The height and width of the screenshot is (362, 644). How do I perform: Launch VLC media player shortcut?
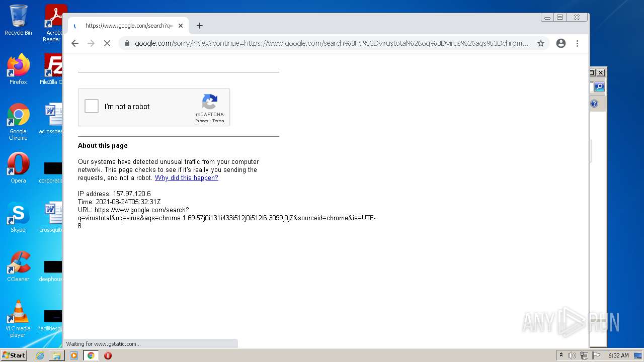click(x=18, y=319)
